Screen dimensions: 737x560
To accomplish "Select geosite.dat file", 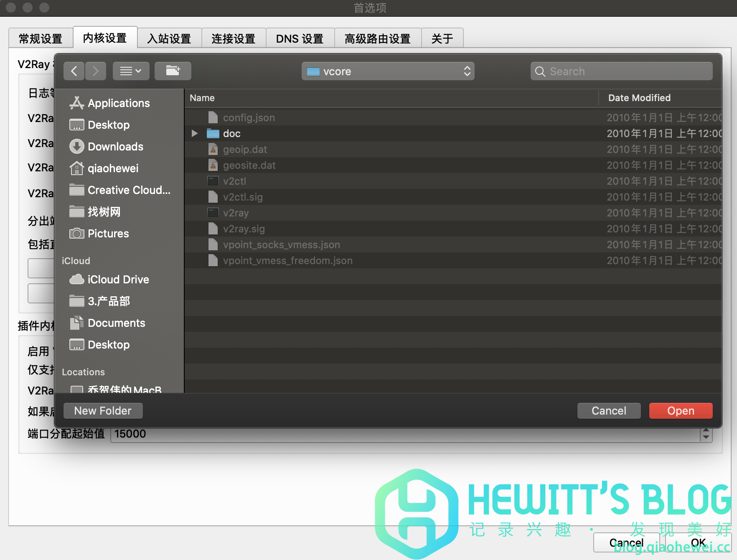I will (453, 165).
